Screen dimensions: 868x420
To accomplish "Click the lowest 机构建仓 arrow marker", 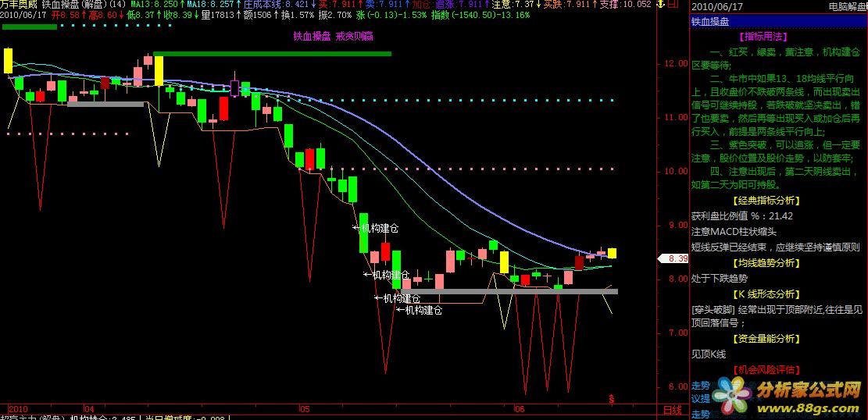I will click(x=401, y=310).
